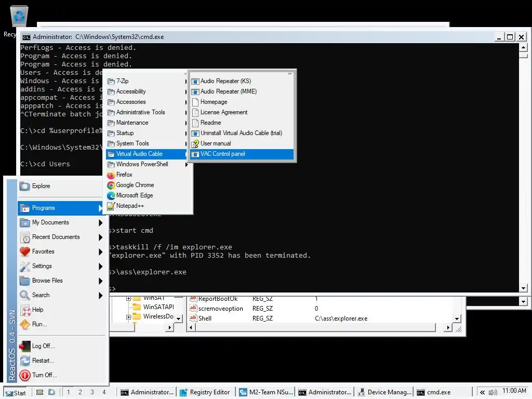Open the System Tools program folder

147,143
